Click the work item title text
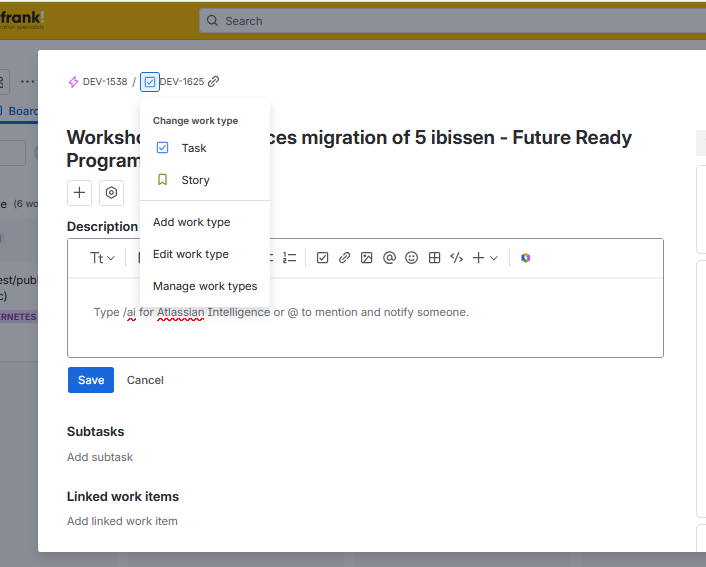Viewport: 706px width, 567px height. click(x=349, y=149)
